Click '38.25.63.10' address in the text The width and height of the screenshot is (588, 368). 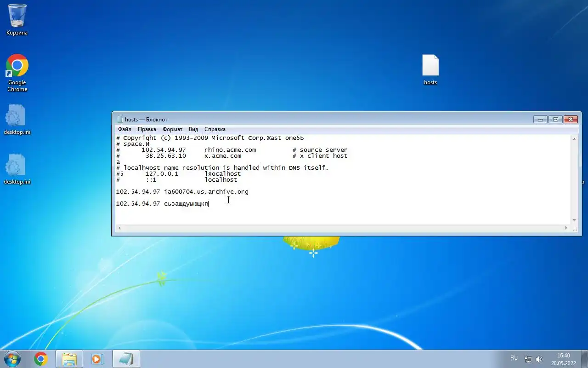pyautogui.click(x=165, y=156)
